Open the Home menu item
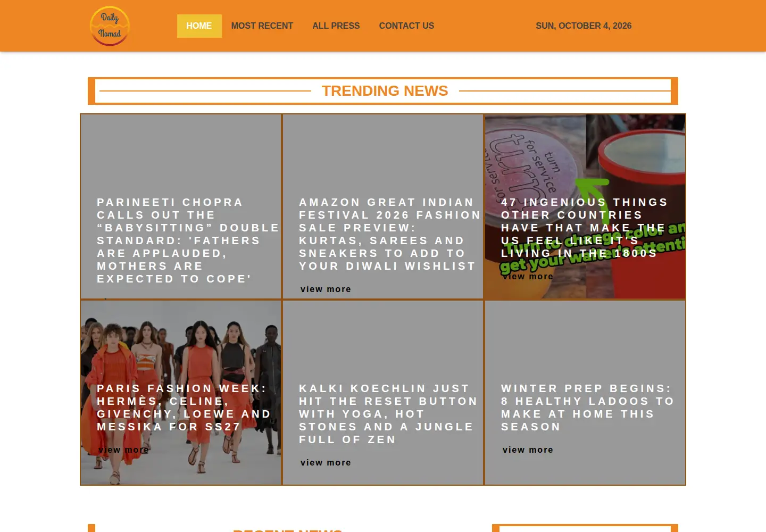766x532 pixels. pos(199,26)
